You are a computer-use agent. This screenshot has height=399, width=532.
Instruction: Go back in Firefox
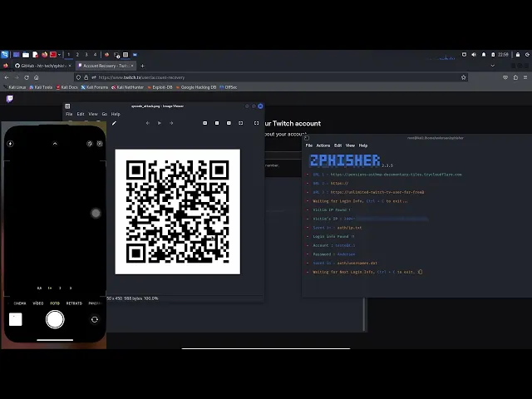[7, 77]
